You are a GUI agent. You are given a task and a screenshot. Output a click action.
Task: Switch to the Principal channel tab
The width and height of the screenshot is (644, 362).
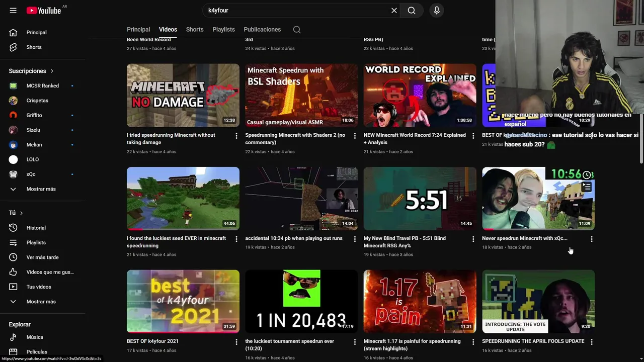click(x=138, y=30)
